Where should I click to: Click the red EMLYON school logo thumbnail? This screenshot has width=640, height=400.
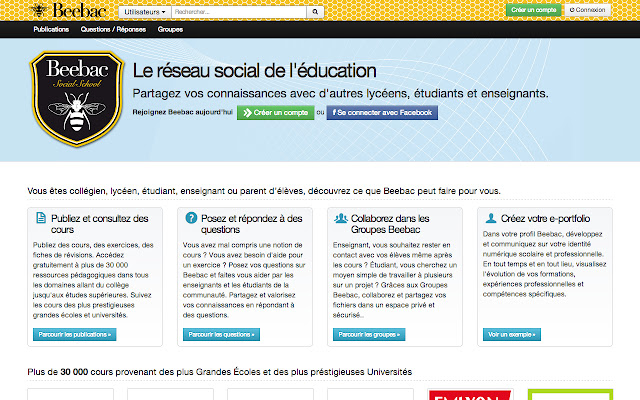click(470, 394)
